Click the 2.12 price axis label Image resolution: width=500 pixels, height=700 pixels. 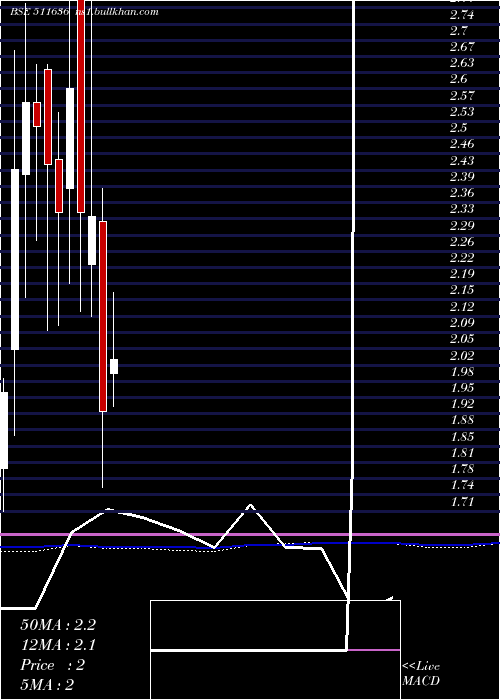click(x=462, y=307)
